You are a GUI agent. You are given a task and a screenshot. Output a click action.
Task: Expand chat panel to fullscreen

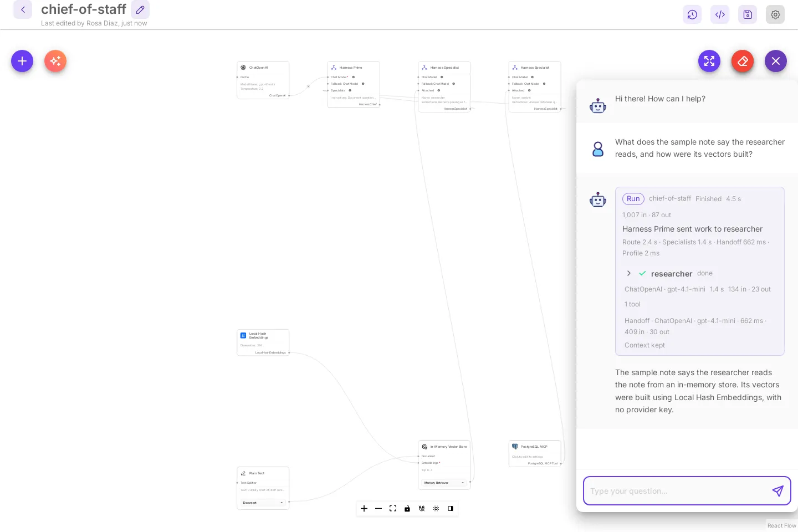click(x=709, y=61)
